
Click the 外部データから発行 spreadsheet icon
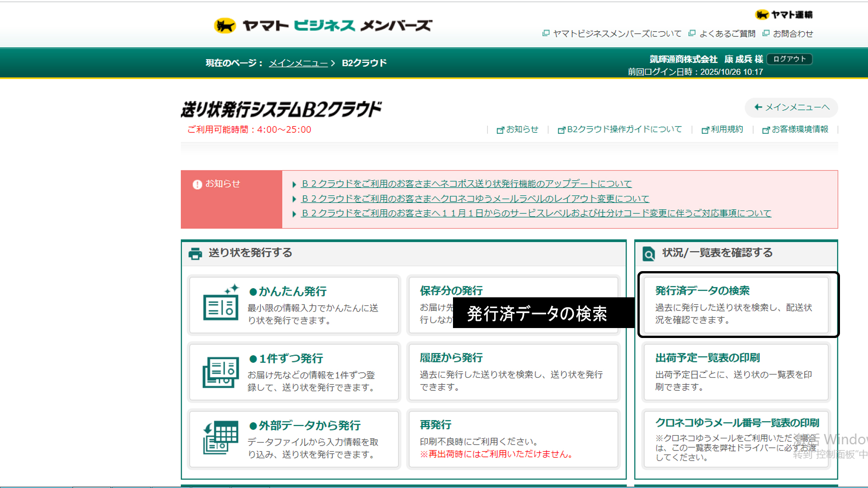[x=221, y=437]
